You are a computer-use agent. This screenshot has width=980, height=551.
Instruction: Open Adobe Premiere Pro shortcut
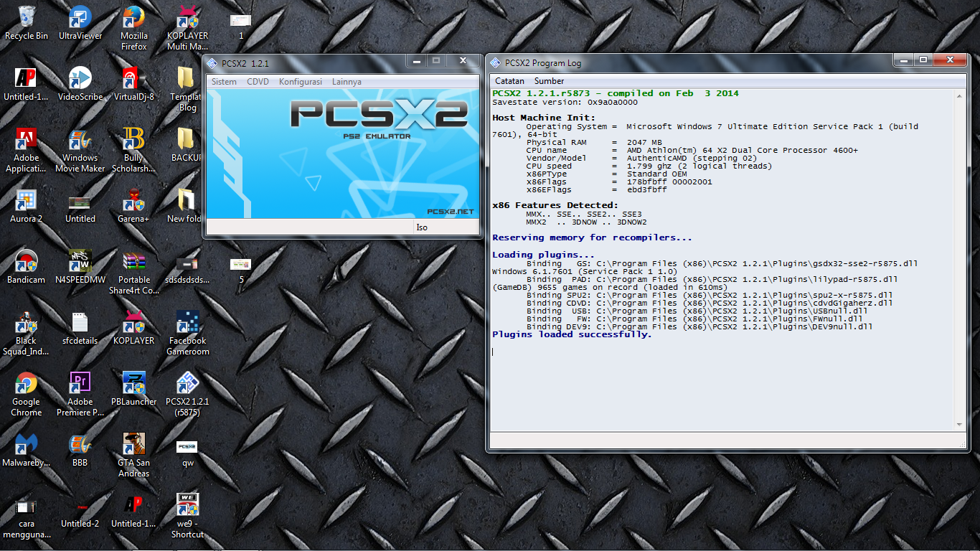tap(80, 394)
